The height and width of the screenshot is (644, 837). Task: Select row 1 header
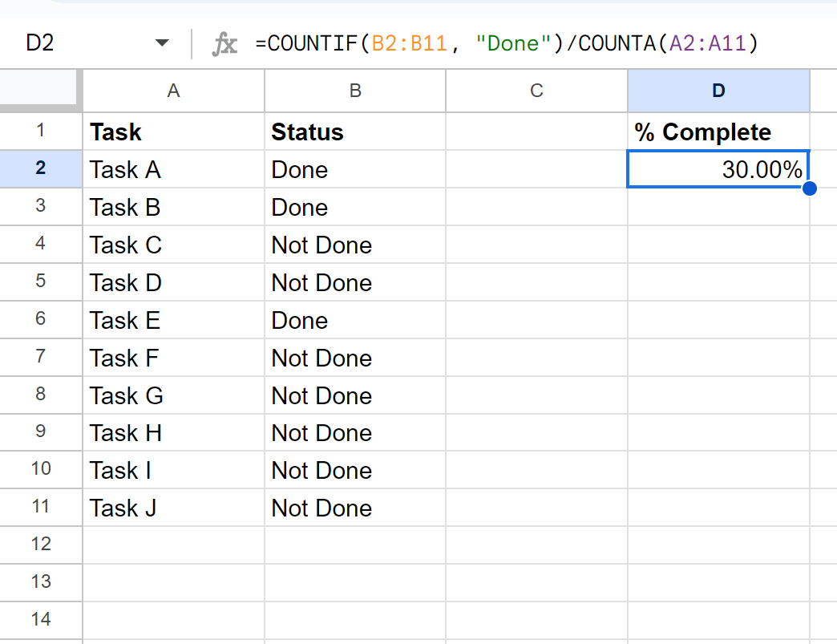(41, 131)
